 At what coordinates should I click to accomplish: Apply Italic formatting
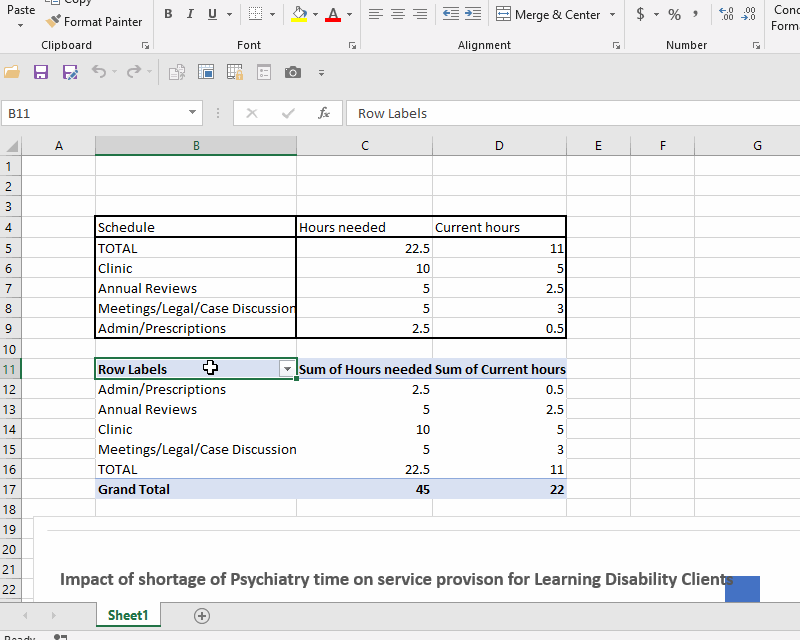point(190,14)
